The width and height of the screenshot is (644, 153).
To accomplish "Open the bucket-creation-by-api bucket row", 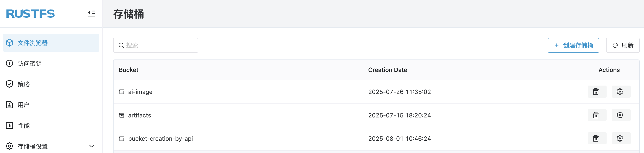I will 160,139.
